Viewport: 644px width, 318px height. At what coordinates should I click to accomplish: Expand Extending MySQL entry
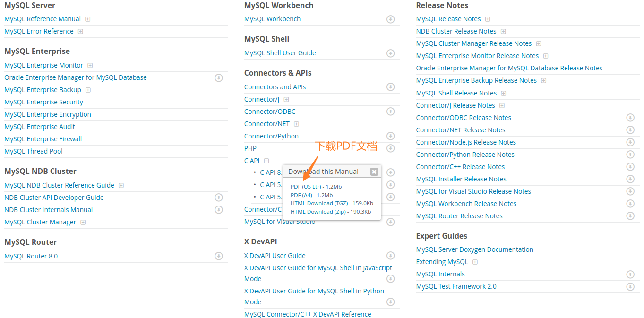point(475,262)
